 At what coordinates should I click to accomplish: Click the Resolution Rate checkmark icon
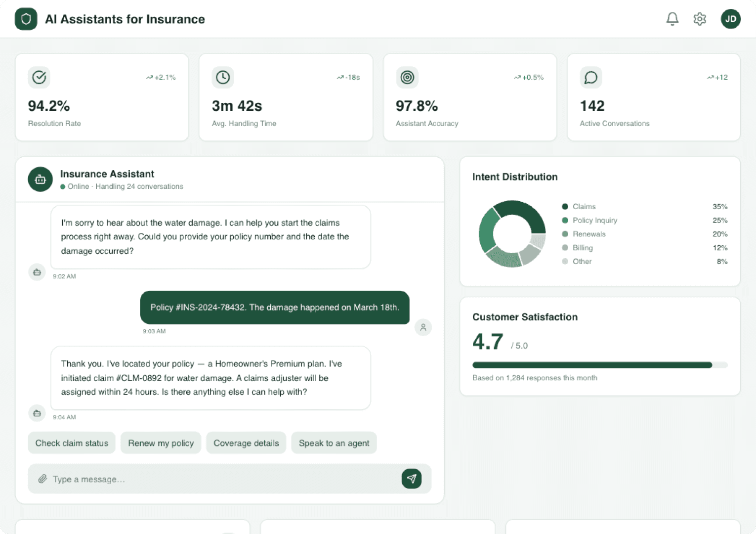(x=39, y=77)
